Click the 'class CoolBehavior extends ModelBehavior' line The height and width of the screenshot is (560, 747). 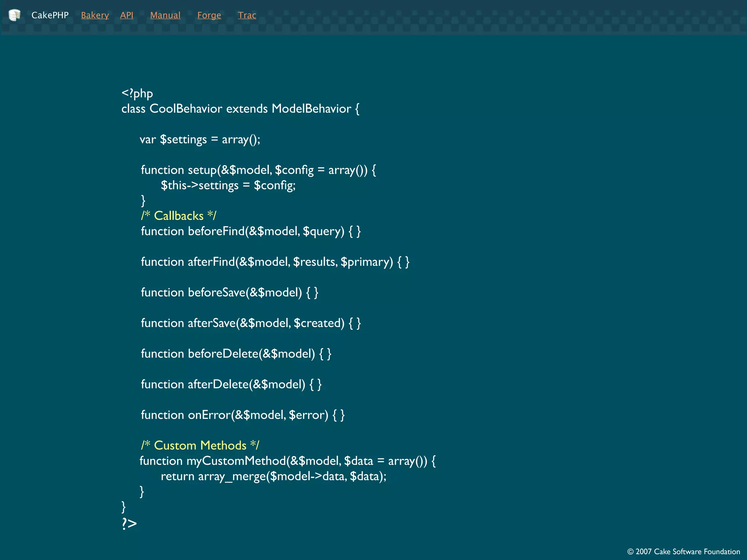coord(240,109)
